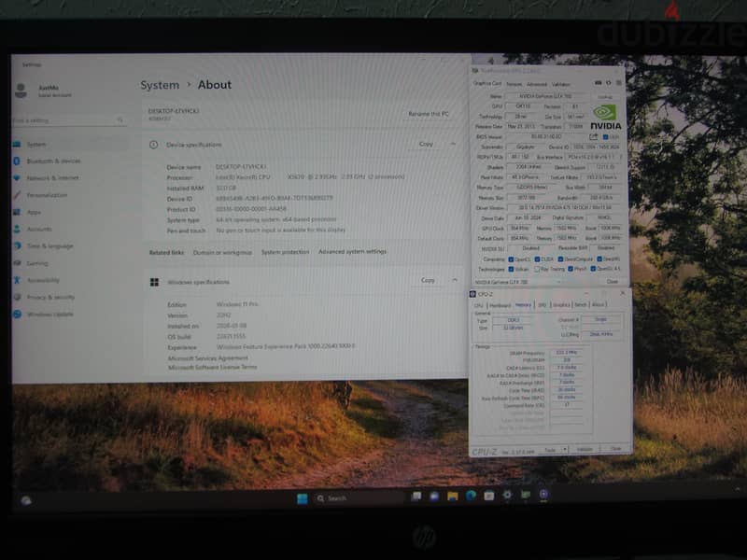Switch to Validation tab in GPU-Z
Viewport: 747px width, 560px height.
point(561,84)
